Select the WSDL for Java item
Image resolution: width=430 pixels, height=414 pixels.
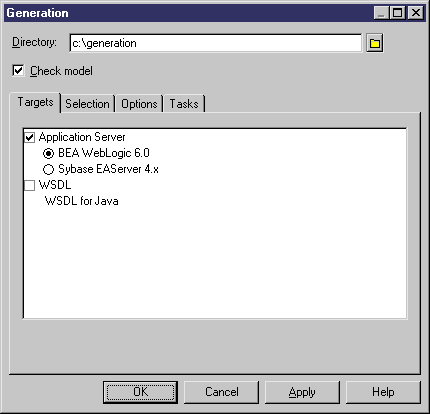coord(82,201)
